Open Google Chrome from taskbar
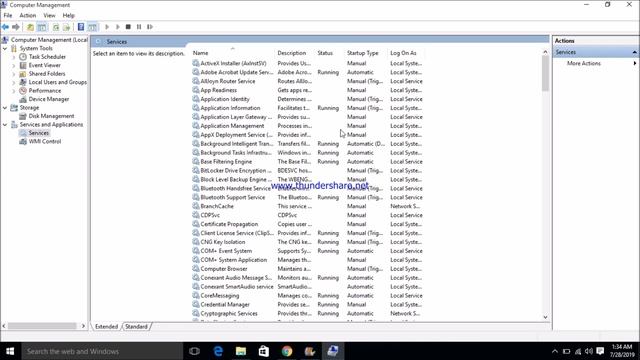Viewport: 640px width, 360px height. 287,351
